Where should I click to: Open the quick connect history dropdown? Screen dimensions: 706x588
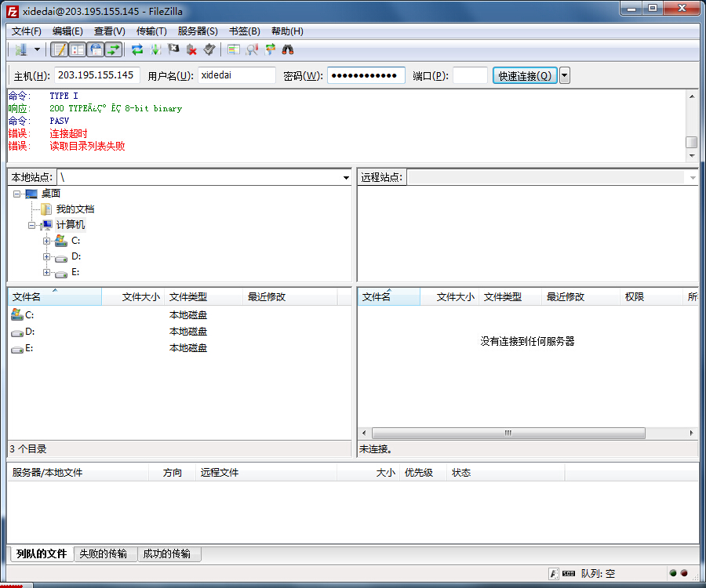point(565,75)
